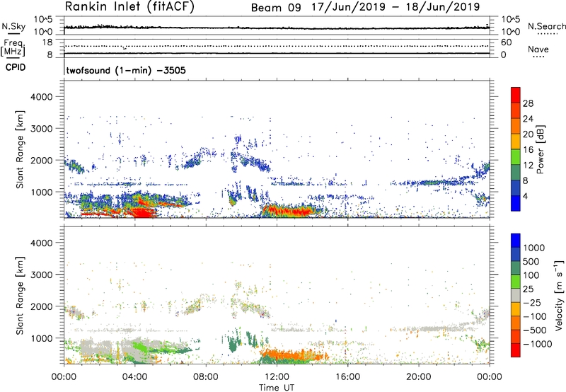Pick the orange Power segment between 20 and 24
Viewport: 566px width, 392px height.
tap(516, 126)
